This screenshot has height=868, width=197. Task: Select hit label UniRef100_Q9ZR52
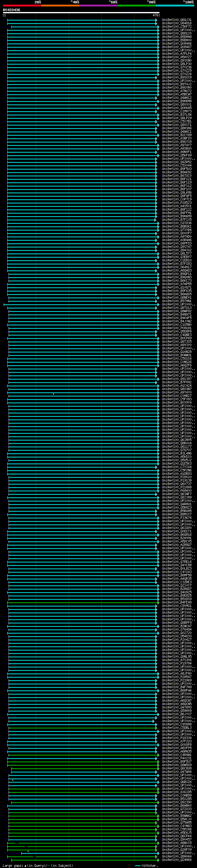click(x=177, y=162)
